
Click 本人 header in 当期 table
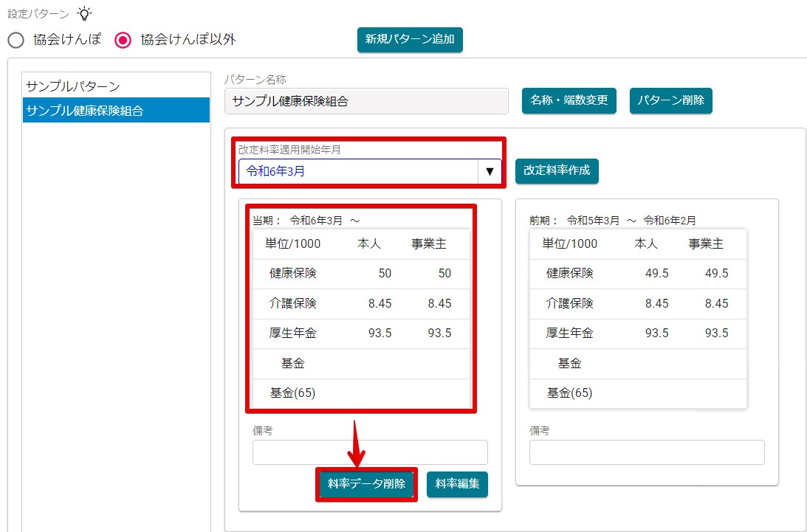click(x=369, y=244)
